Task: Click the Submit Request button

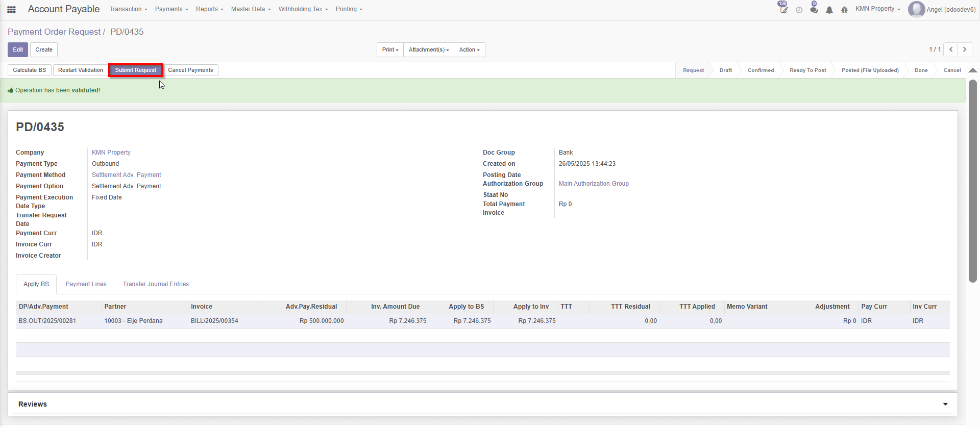Action: (136, 70)
